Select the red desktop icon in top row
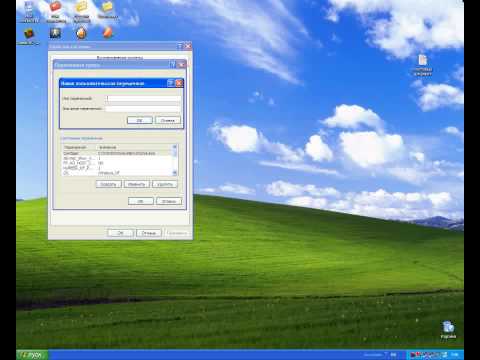480x360 pixels. click(x=55, y=12)
